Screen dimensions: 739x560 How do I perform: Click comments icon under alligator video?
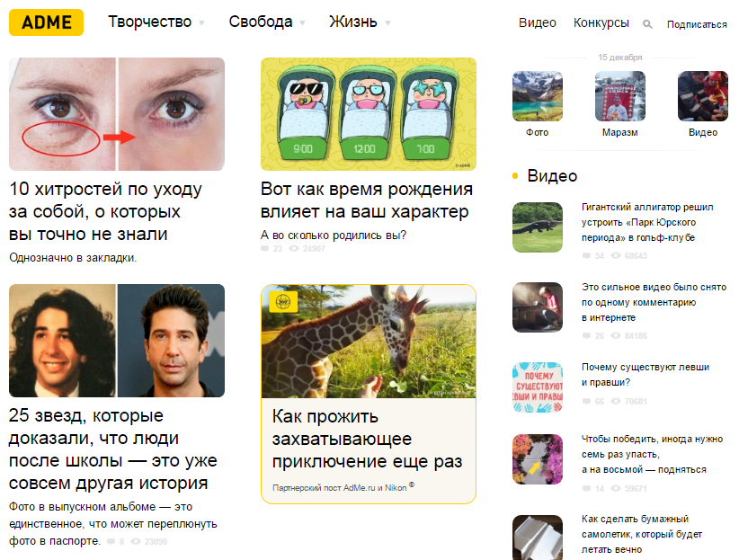click(x=586, y=255)
